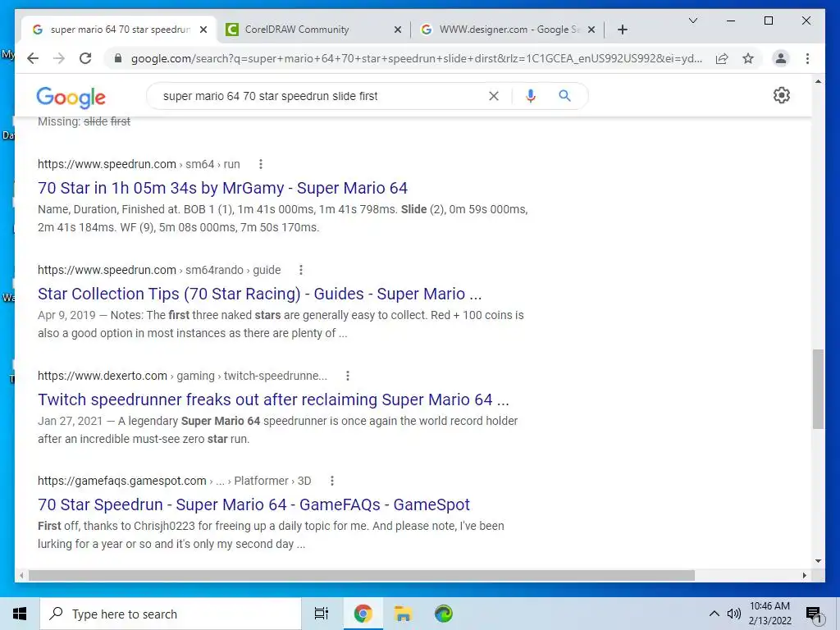840x630 pixels.
Task: Click the horizontal scrollbar thumb
Action: pyautogui.click(x=362, y=575)
